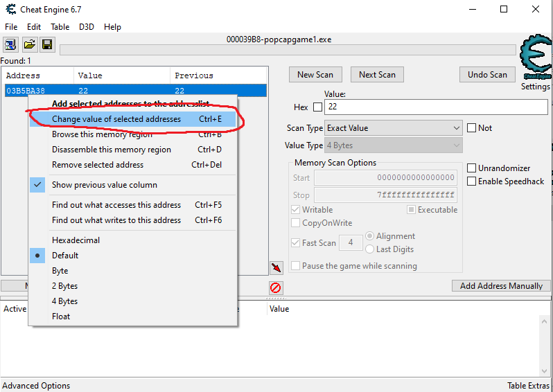Select Float display type
Image resolution: width=553 pixels, height=392 pixels.
(x=132, y=317)
